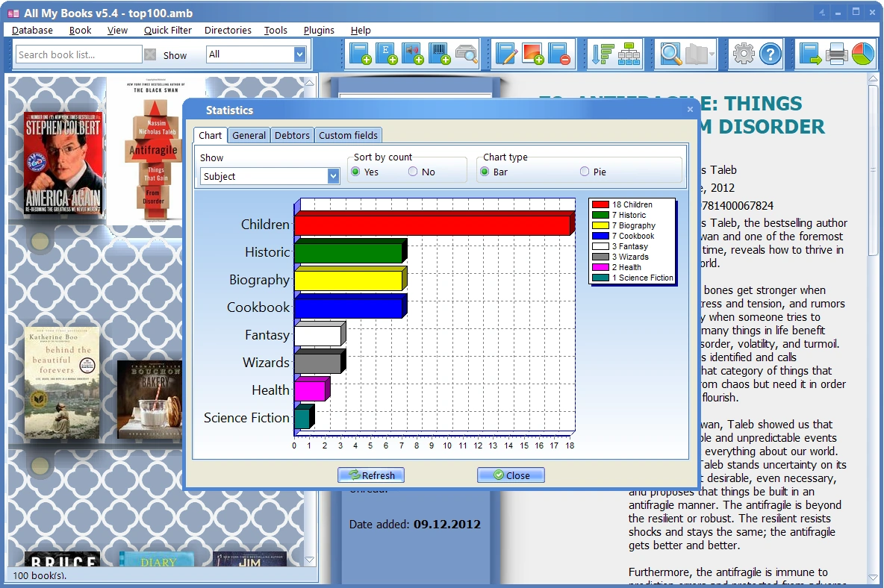Expand the All filter dropdown arrow
This screenshot has height=588, width=884.
[x=300, y=54]
